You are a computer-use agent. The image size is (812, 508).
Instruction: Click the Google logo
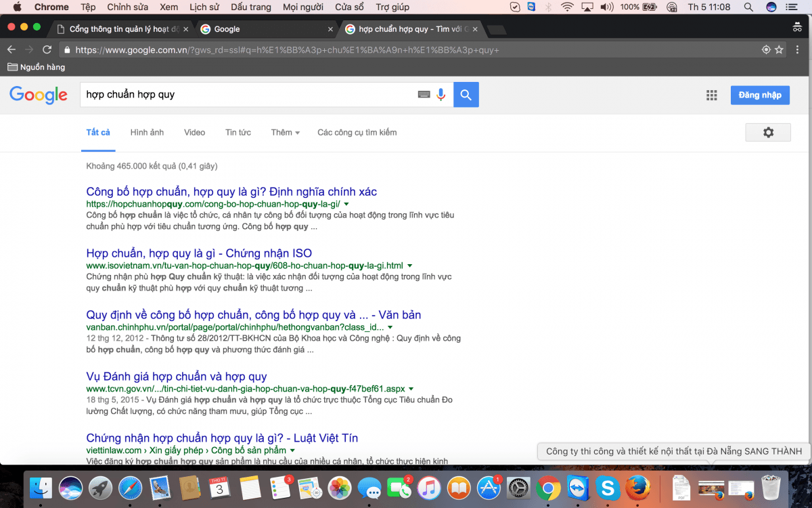(x=39, y=95)
